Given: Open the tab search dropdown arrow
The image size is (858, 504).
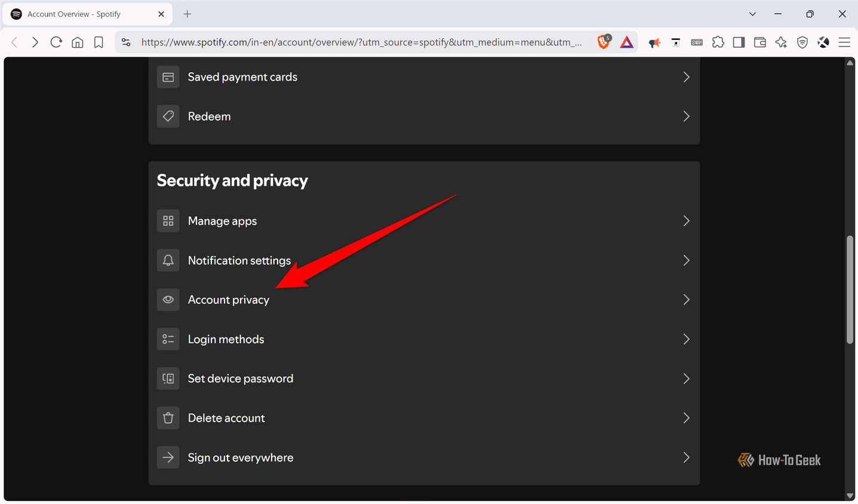Looking at the screenshot, I should [x=752, y=14].
